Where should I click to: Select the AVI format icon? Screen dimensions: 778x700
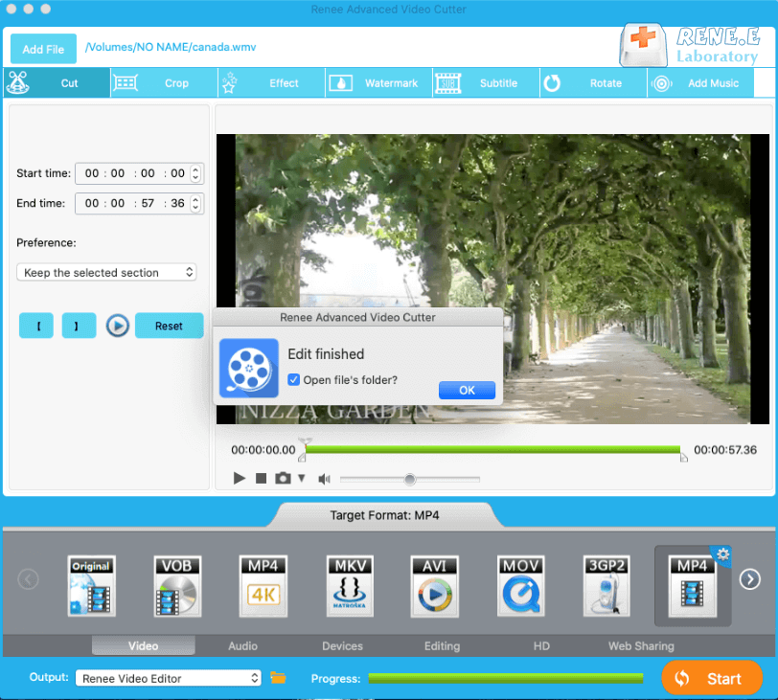coord(435,586)
